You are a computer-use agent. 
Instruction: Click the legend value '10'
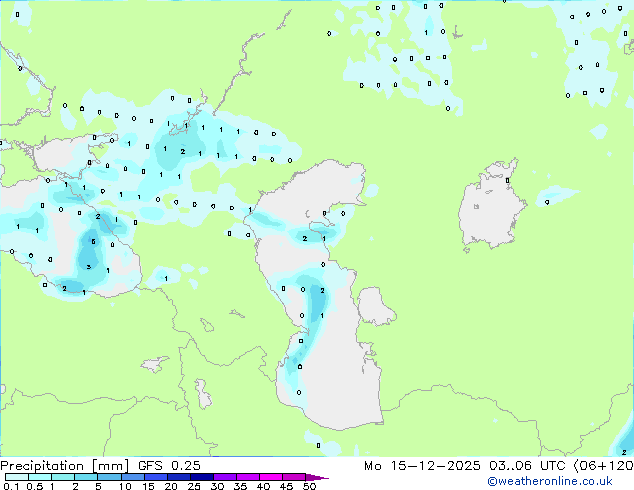(125, 486)
